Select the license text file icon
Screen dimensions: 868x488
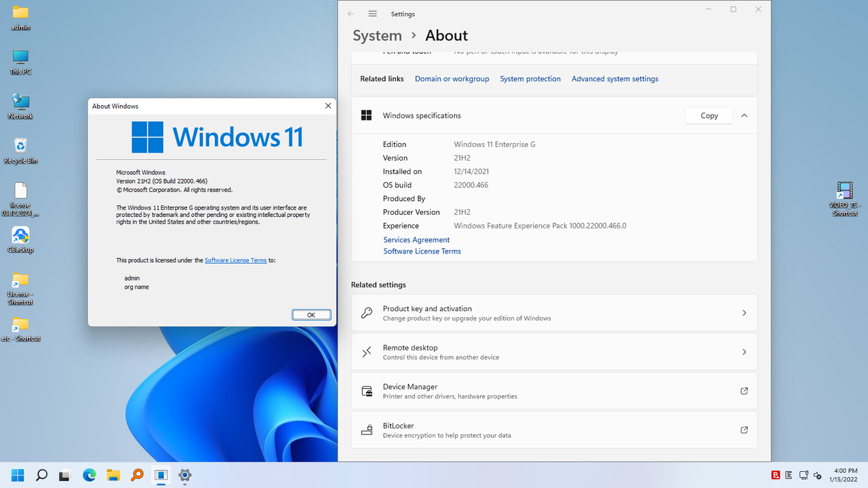(x=21, y=199)
